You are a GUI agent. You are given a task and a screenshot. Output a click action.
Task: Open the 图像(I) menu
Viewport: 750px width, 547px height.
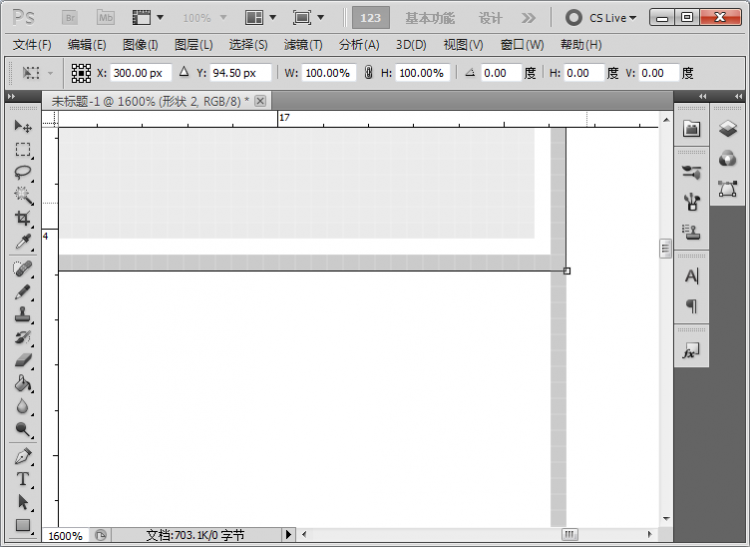(x=140, y=45)
